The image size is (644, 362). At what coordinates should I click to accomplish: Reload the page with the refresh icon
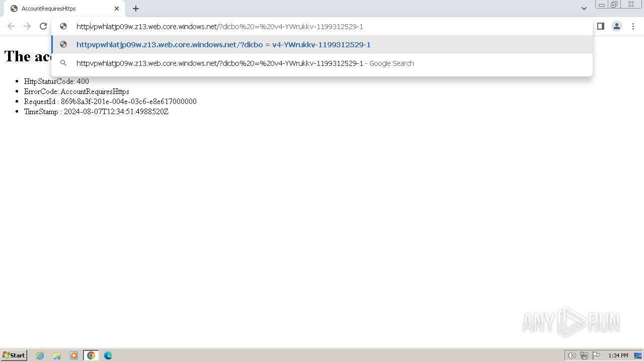[x=43, y=26]
